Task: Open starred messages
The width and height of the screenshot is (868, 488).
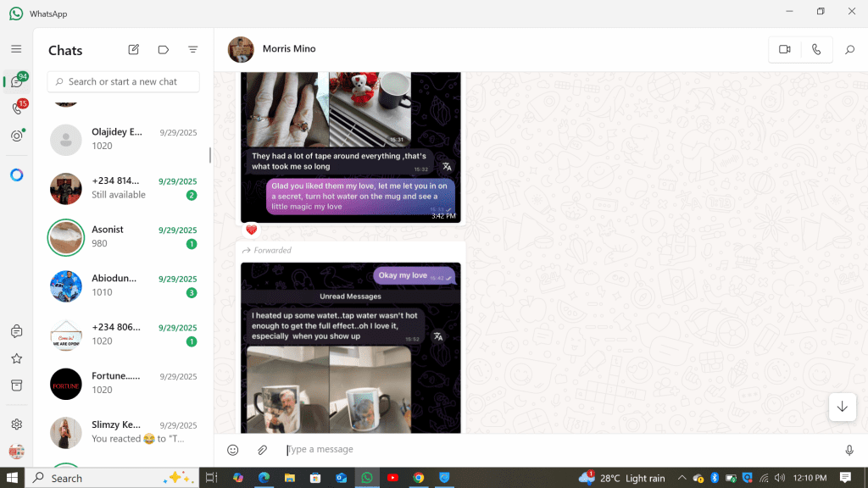Action: pos(16,358)
